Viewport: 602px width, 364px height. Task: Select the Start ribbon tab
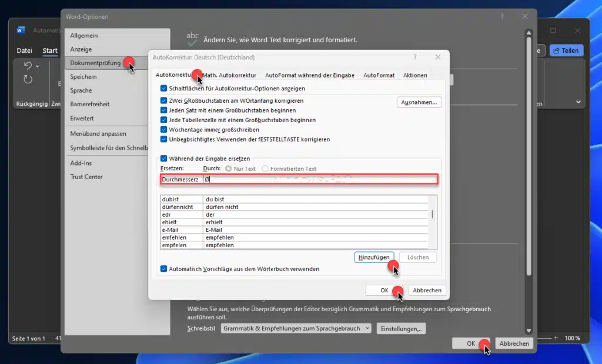[50, 50]
